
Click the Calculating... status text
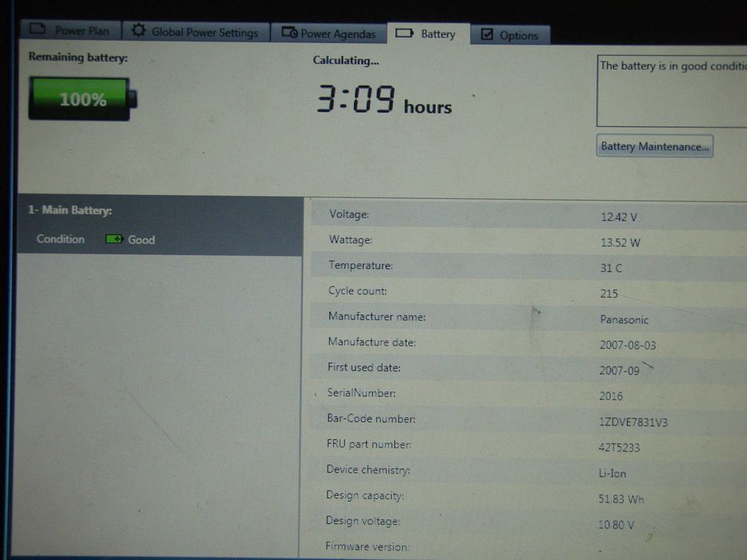click(346, 61)
